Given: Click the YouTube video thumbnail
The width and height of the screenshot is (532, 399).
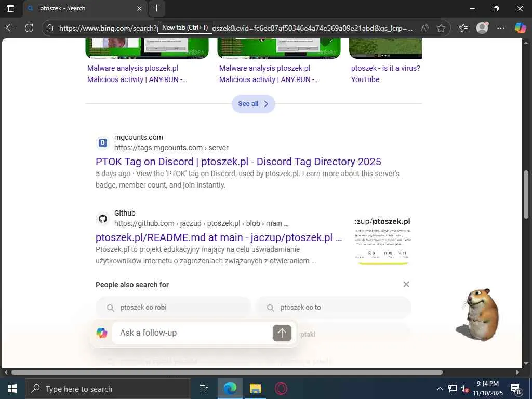Looking at the screenshot, I should (385, 48).
